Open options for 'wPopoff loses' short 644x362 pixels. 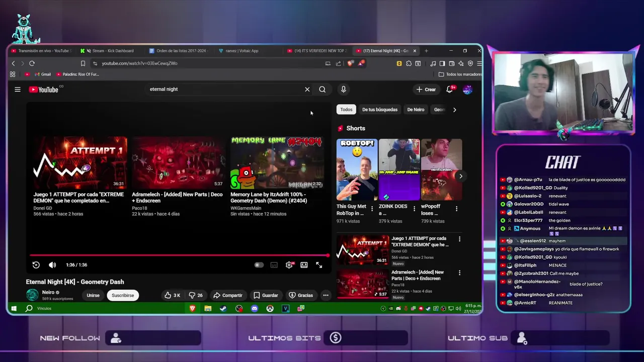pos(456,209)
